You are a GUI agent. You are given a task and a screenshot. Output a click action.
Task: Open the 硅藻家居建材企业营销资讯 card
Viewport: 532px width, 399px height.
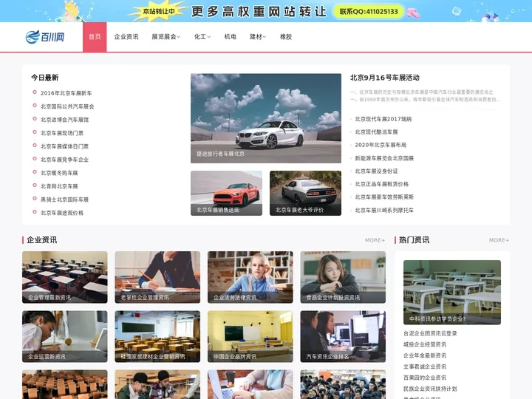coord(157,337)
